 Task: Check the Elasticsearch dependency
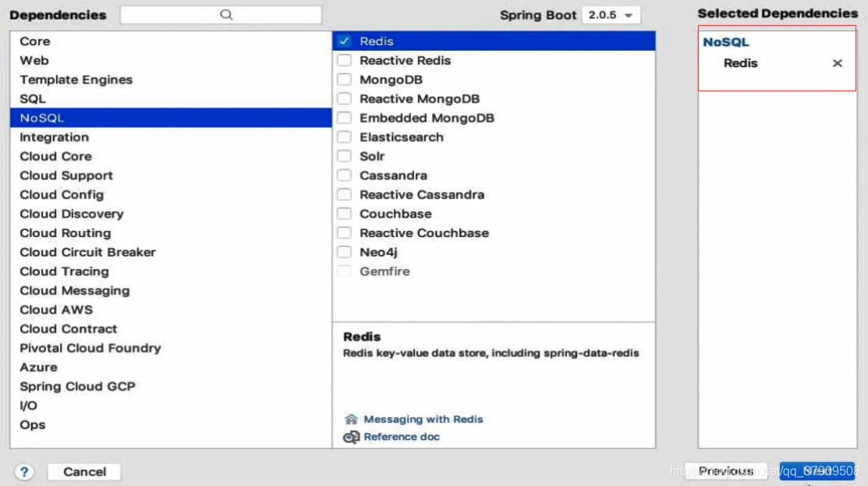point(345,137)
